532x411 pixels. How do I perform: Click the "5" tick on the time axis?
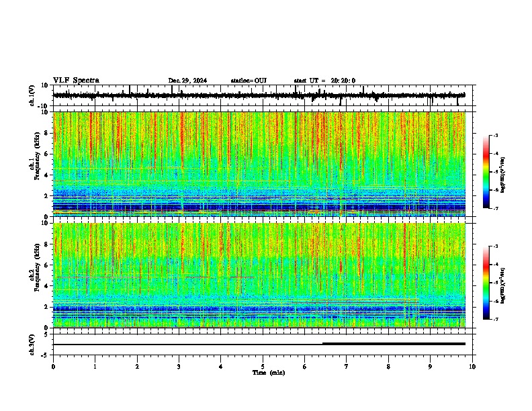click(263, 367)
